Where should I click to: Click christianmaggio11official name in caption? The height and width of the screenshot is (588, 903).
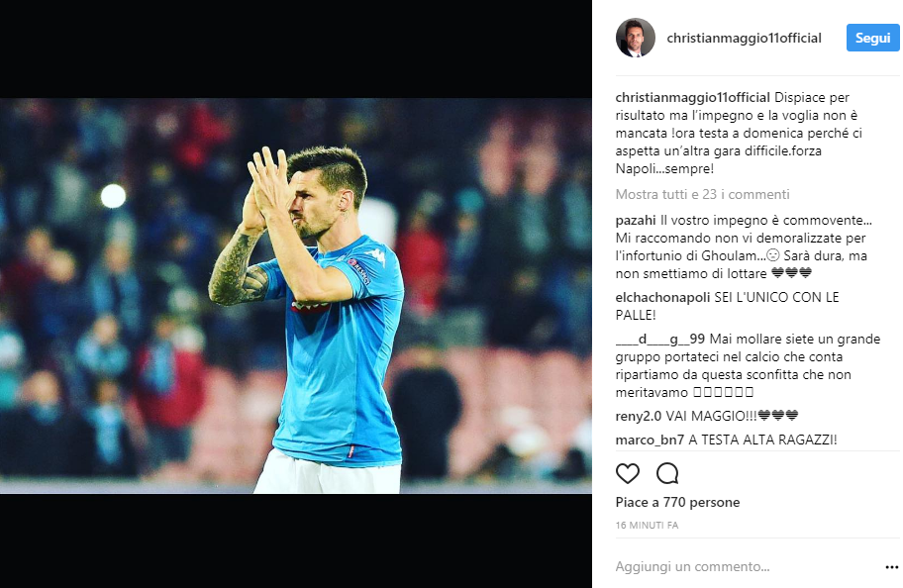coord(692,97)
